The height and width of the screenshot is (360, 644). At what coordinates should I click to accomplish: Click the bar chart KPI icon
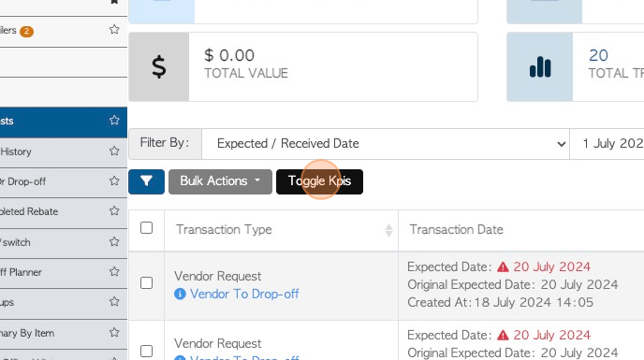540,67
